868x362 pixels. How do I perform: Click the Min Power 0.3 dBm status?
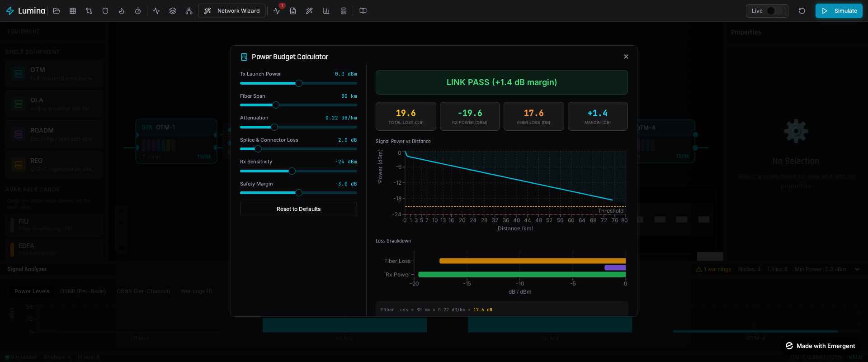coord(820,269)
